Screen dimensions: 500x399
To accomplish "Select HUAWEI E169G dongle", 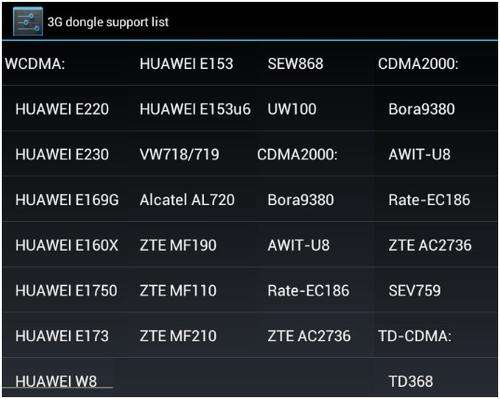I will click(67, 200).
